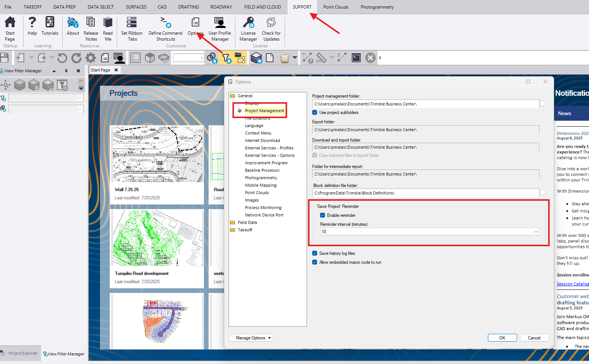This screenshot has width=589, height=364.
Task: Open the Manage Options dropdown
Action: [x=251, y=338]
